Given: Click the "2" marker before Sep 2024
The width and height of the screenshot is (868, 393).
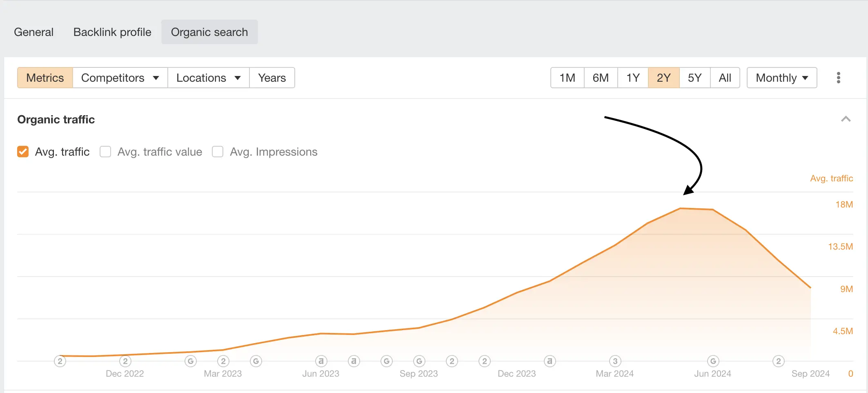Looking at the screenshot, I should coord(778,361).
